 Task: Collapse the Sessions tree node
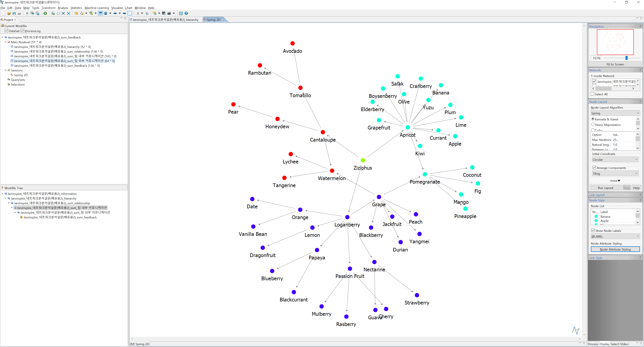pyautogui.click(x=6, y=70)
